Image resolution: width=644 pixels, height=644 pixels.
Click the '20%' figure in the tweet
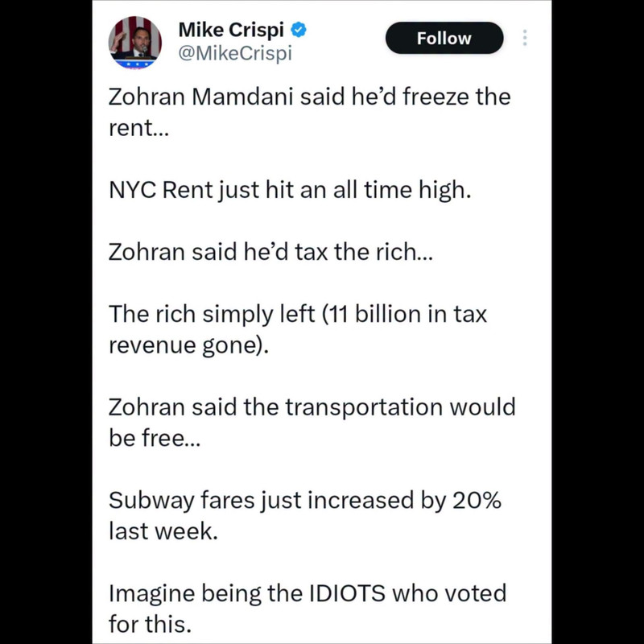tap(477, 500)
